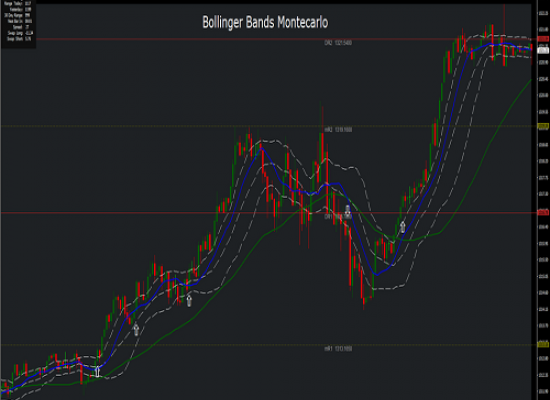550x400 pixels.
Task: Select the DR2 level label text
Action: (338, 43)
